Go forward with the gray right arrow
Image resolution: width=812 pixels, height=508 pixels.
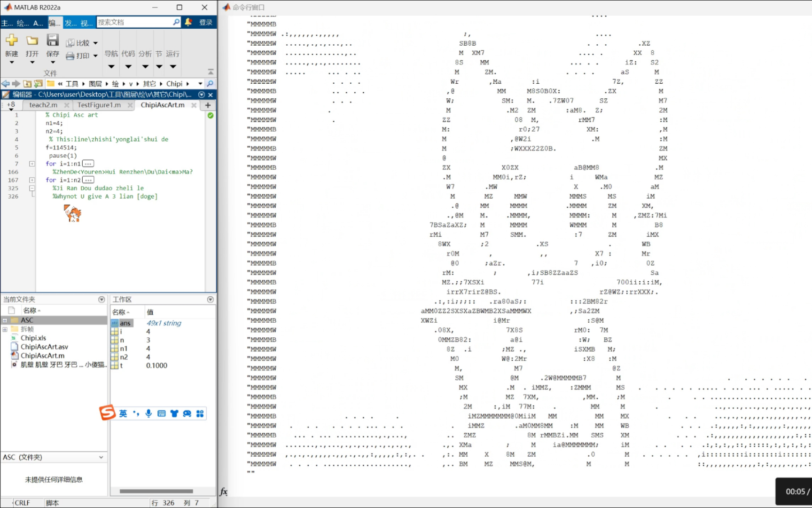tap(16, 84)
